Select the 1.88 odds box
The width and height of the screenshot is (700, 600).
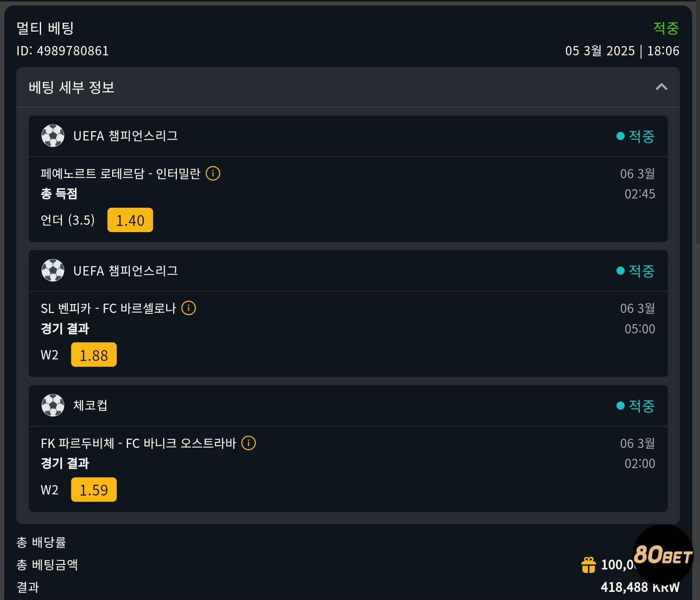[x=94, y=355]
